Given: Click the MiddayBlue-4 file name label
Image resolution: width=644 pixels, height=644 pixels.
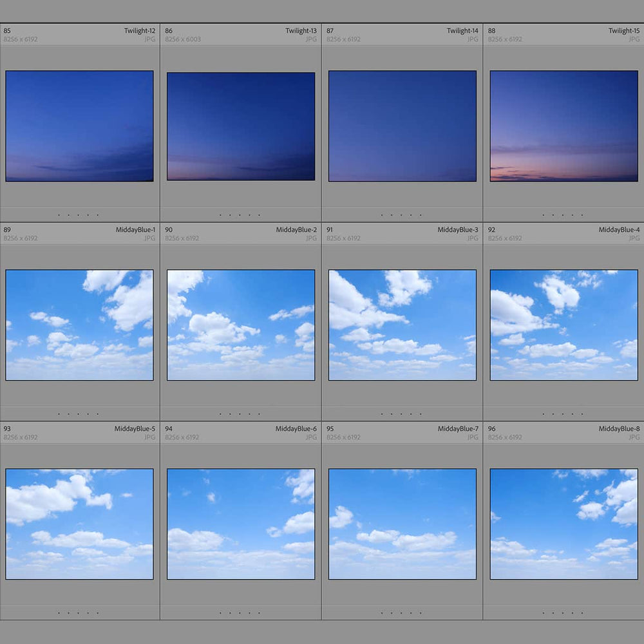Looking at the screenshot, I should click(x=619, y=230).
